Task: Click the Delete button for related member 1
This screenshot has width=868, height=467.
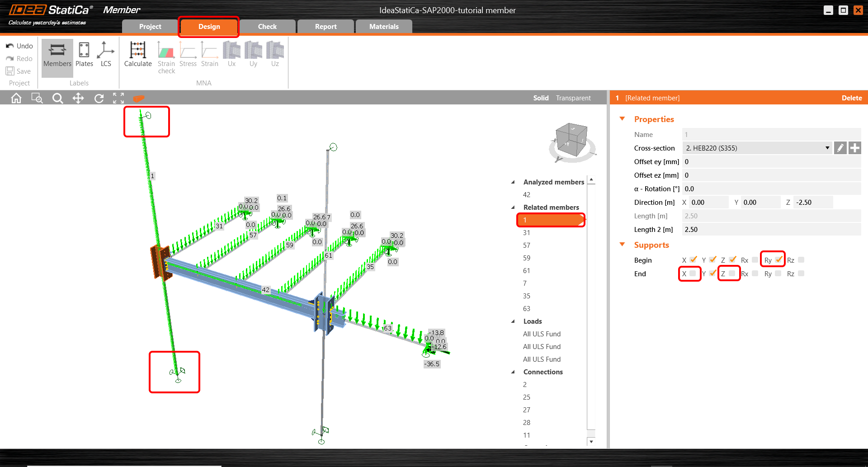Action: tap(851, 98)
